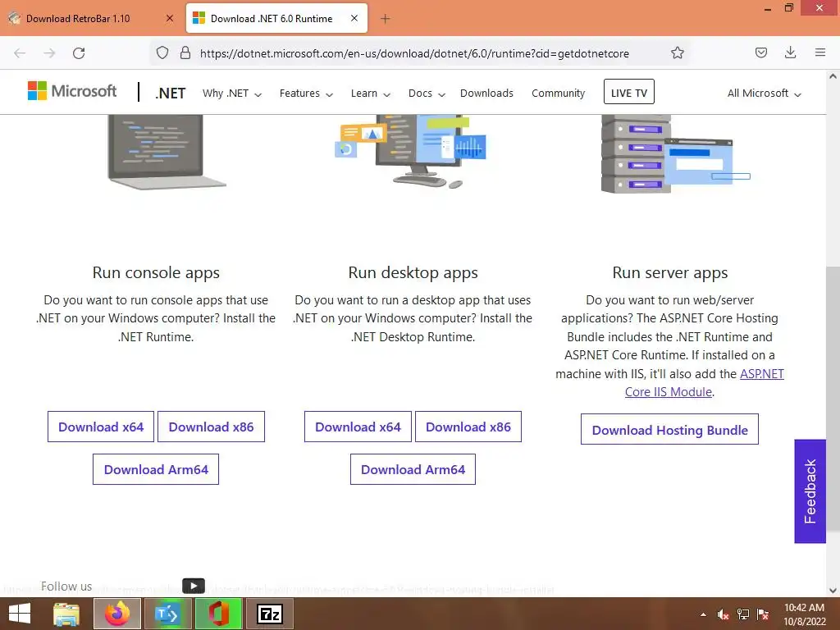
Task: Switch to Firefox taskbar button
Action: pos(117,614)
